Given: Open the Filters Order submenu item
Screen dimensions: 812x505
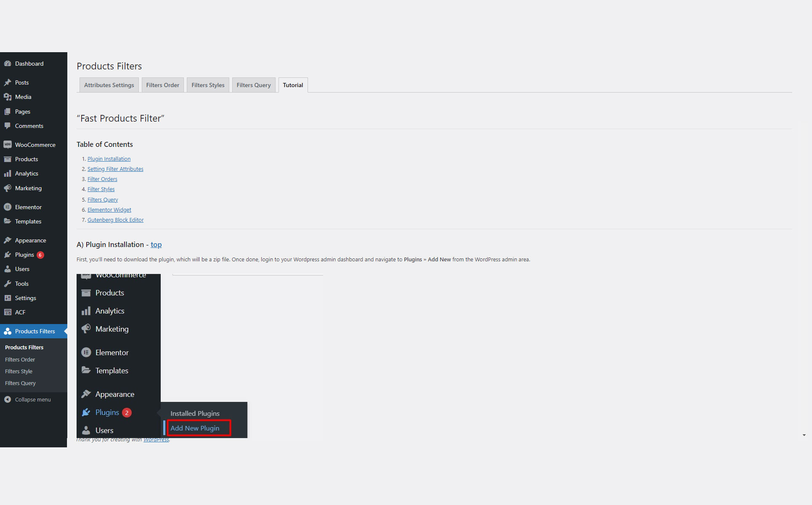Looking at the screenshot, I should click(20, 359).
